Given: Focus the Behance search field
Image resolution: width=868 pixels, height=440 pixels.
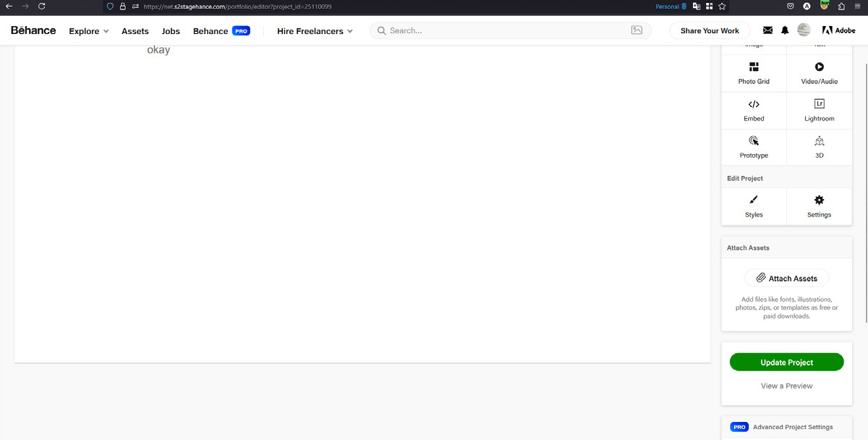Looking at the screenshot, I should (x=506, y=30).
